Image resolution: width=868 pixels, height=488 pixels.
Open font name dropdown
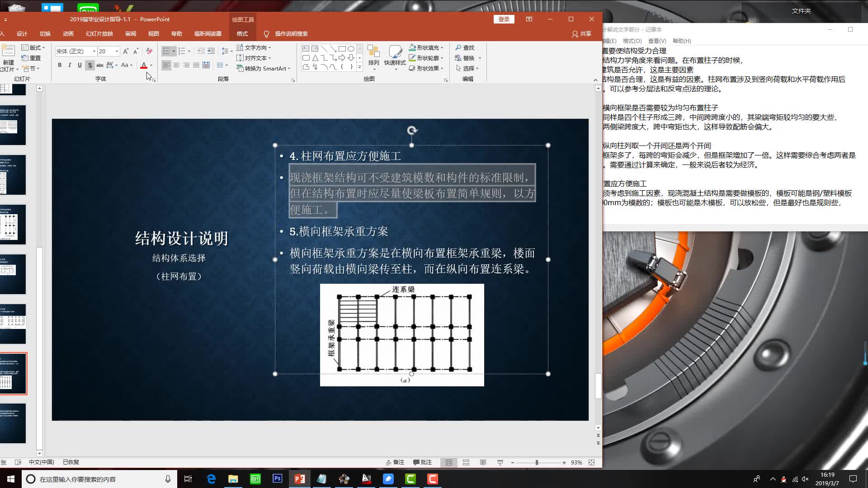(x=94, y=51)
